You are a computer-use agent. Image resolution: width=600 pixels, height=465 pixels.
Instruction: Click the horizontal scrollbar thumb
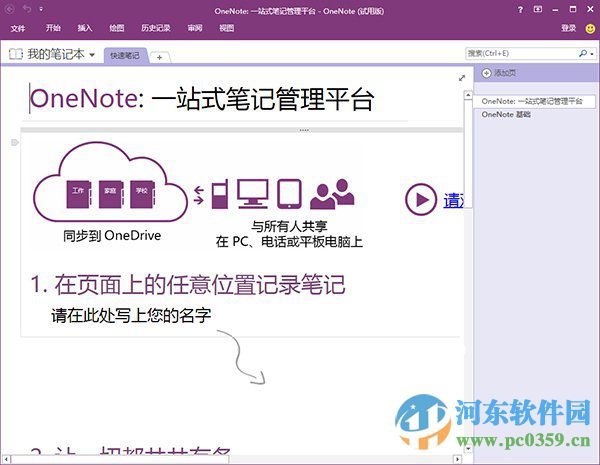pos(120,458)
